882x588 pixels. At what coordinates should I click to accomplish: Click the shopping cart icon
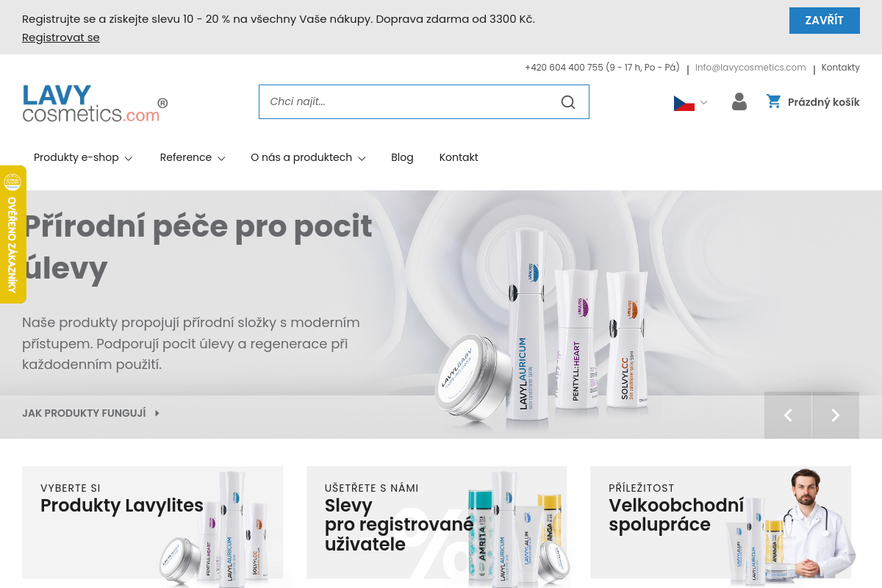tap(773, 101)
